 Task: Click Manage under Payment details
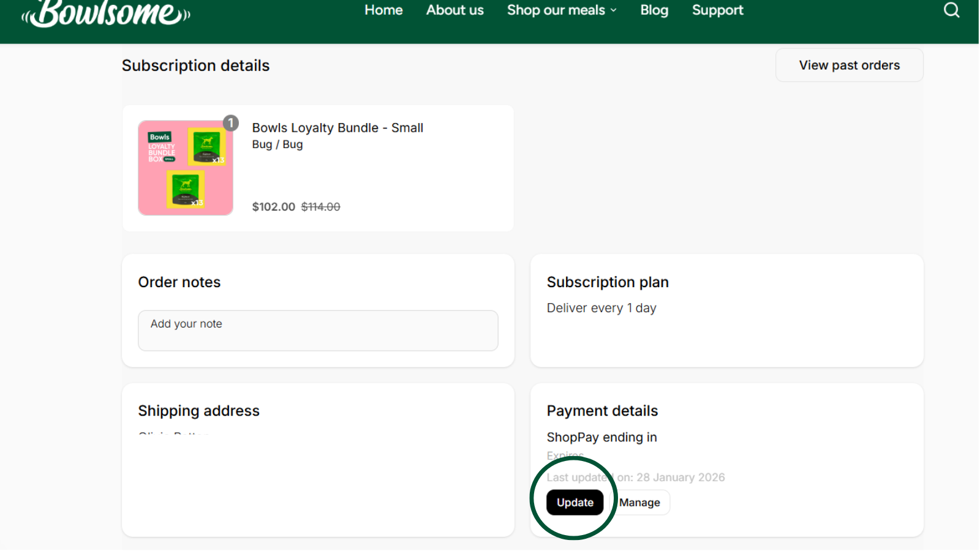(x=640, y=503)
